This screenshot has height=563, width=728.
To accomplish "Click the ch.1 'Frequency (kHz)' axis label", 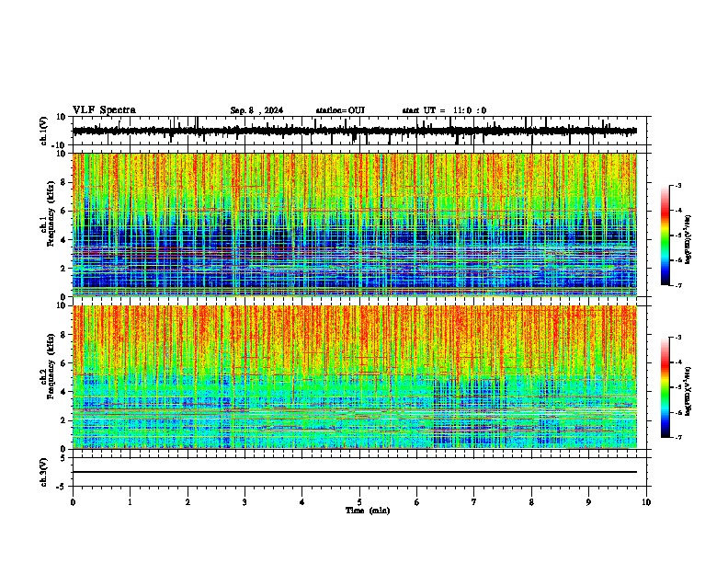I will click(51, 214).
